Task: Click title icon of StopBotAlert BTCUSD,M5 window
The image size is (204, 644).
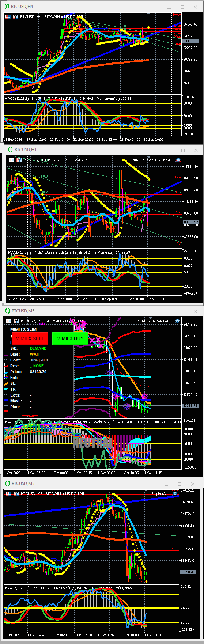Action: click(x=7, y=483)
